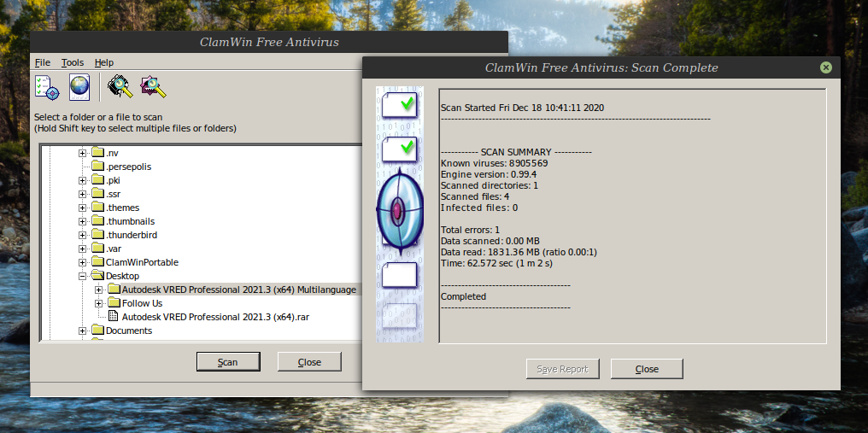
Task: Click the Completed status line
Action: coord(463,296)
